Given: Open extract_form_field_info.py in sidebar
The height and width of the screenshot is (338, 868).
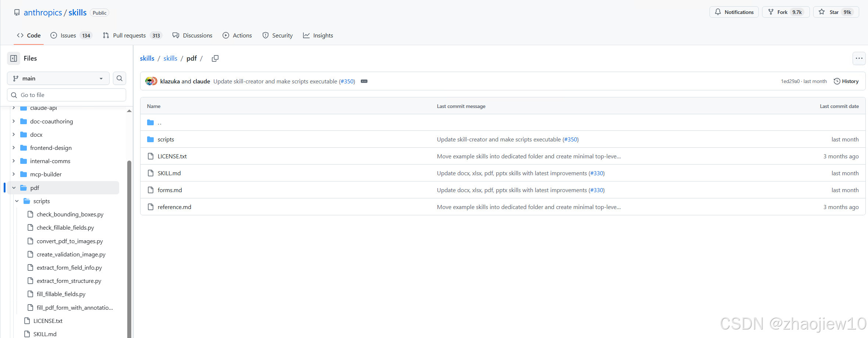Looking at the screenshot, I should pyautogui.click(x=69, y=267).
